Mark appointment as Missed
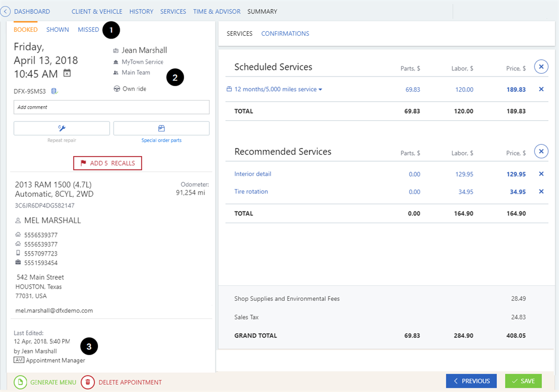The height and width of the screenshot is (392, 559). click(88, 30)
